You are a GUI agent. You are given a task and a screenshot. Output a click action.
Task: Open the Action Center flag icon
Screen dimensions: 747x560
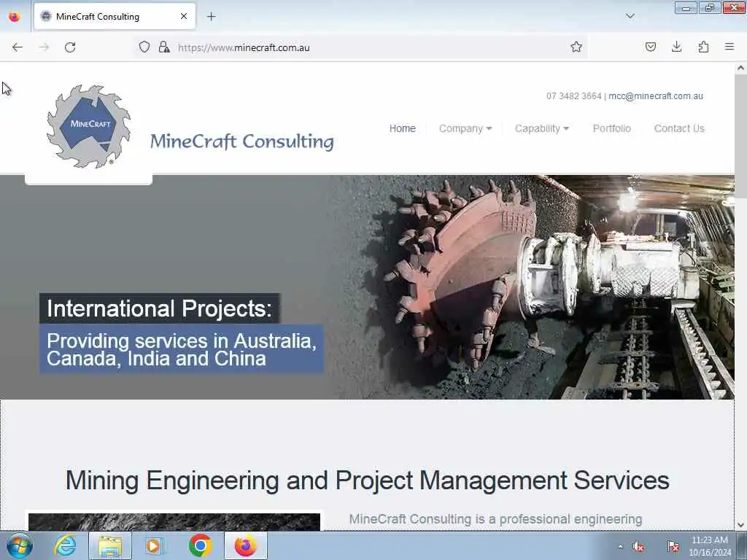tap(673, 547)
